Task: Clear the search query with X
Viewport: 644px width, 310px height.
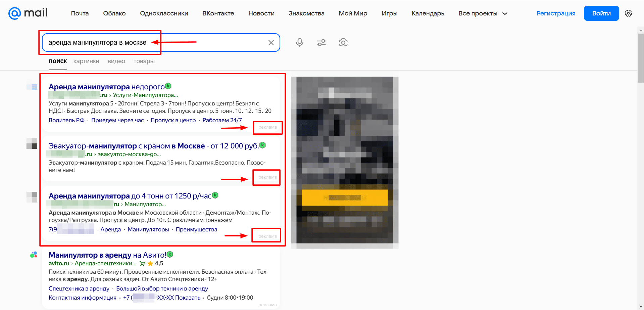Action: pyautogui.click(x=271, y=43)
